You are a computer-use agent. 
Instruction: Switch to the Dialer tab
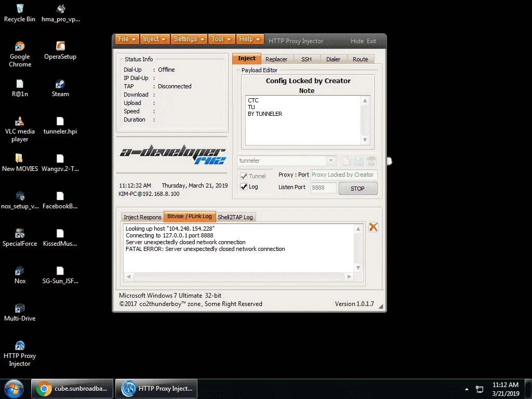tap(333, 59)
